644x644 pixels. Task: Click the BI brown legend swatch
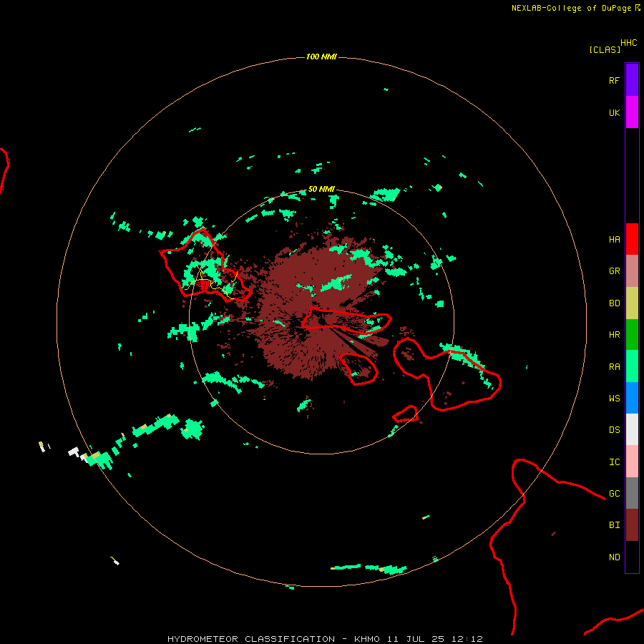pyautogui.click(x=632, y=525)
